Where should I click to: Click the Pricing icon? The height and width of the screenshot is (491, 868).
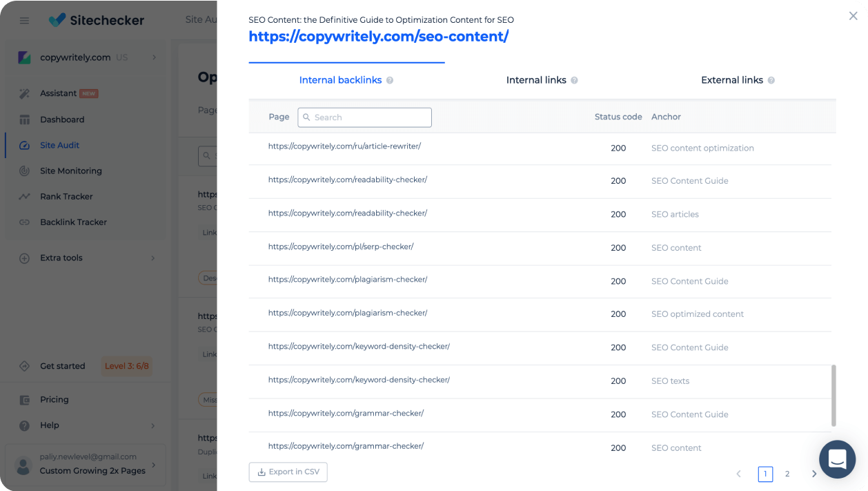[25, 399]
